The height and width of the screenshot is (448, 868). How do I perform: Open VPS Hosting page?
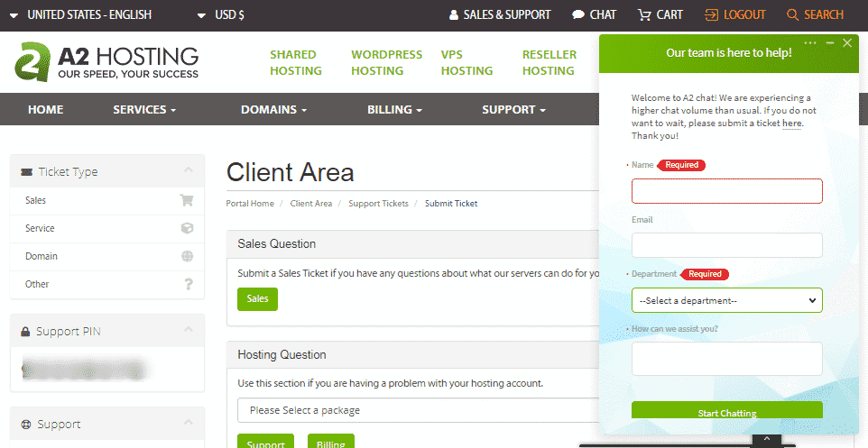466,62
